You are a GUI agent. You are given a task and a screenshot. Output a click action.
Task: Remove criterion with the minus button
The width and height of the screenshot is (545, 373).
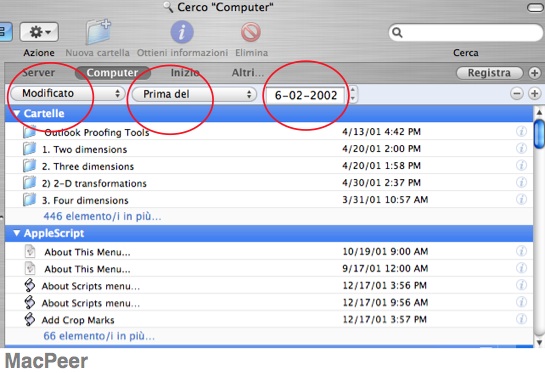tap(517, 94)
